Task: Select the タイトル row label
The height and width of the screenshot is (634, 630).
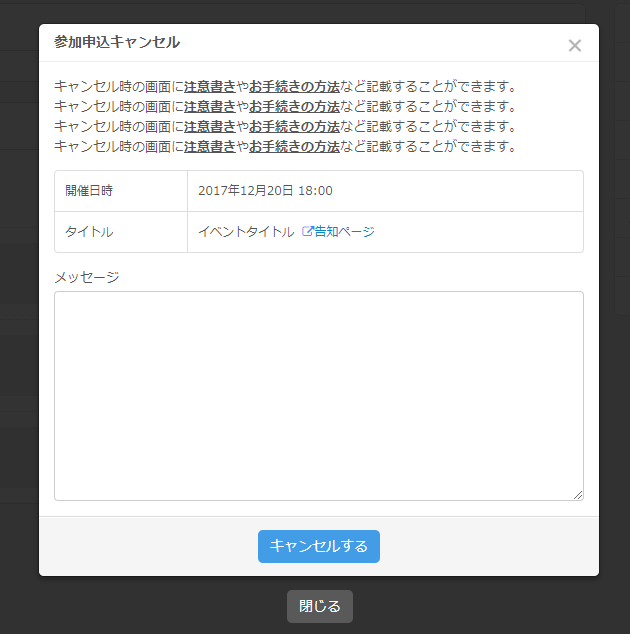Action: coord(89,232)
